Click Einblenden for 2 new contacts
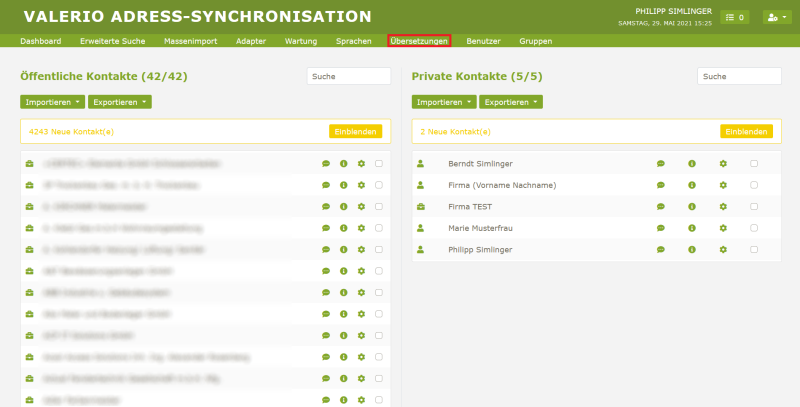Viewport: 800px width, 407px height. coord(746,132)
